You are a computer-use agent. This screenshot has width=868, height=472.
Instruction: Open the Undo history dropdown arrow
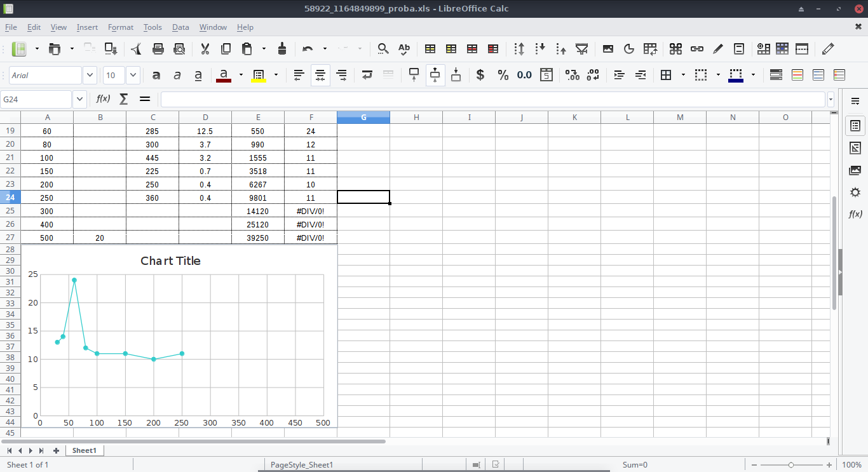coord(325,49)
